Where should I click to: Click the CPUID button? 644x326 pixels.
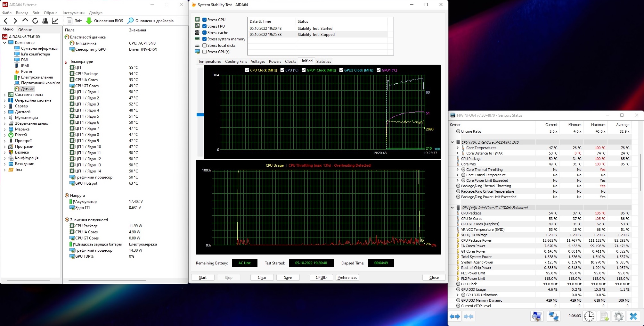click(x=321, y=278)
